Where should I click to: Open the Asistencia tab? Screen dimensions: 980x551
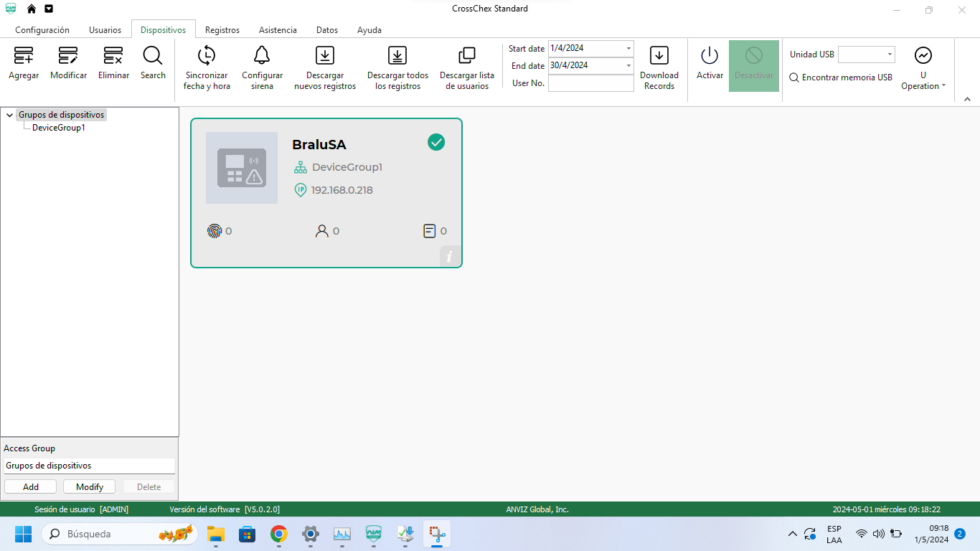(278, 30)
